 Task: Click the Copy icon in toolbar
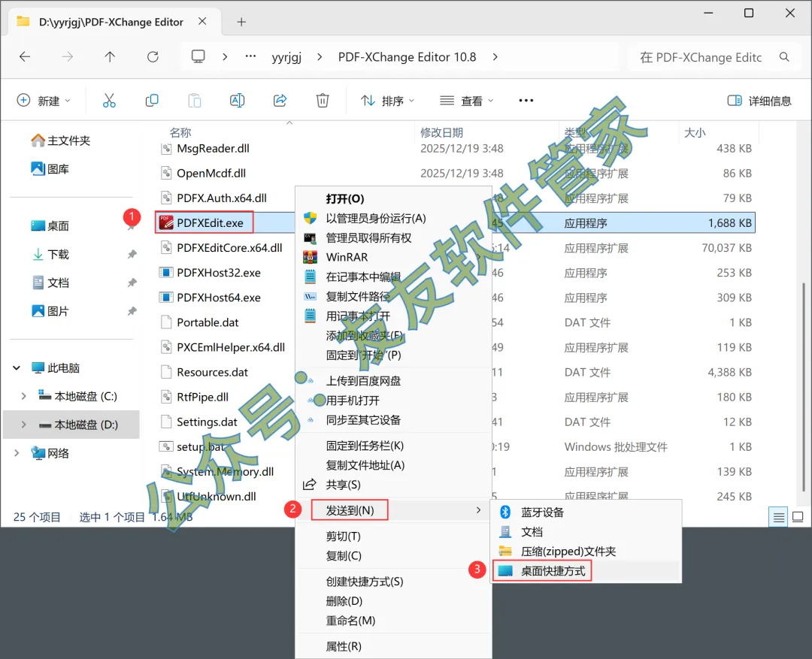pyautogui.click(x=152, y=101)
